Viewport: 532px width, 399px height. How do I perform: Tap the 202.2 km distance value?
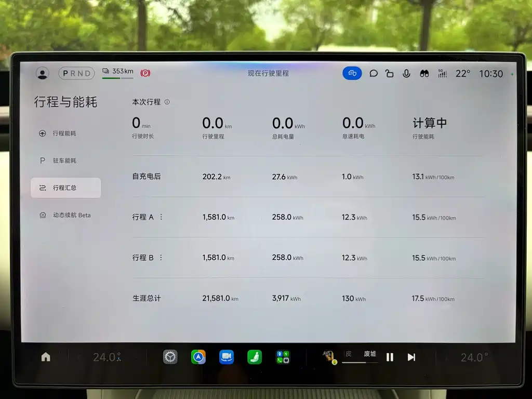pyautogui.click(x=217, y=177)
